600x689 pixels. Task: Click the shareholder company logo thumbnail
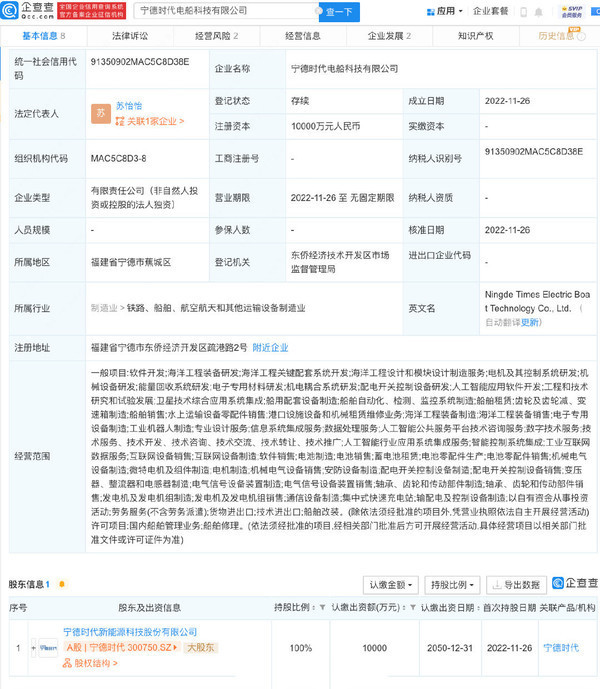point(45,647)
